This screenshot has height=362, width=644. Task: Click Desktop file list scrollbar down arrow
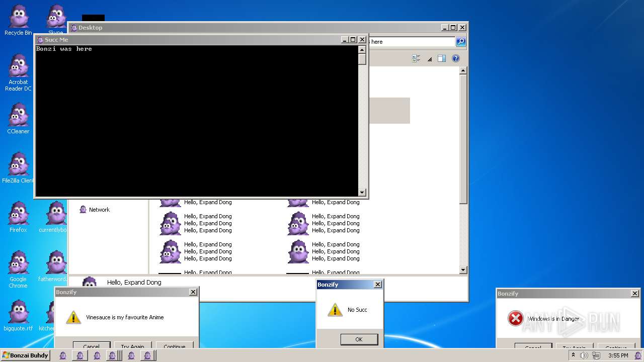pos(463,270)
